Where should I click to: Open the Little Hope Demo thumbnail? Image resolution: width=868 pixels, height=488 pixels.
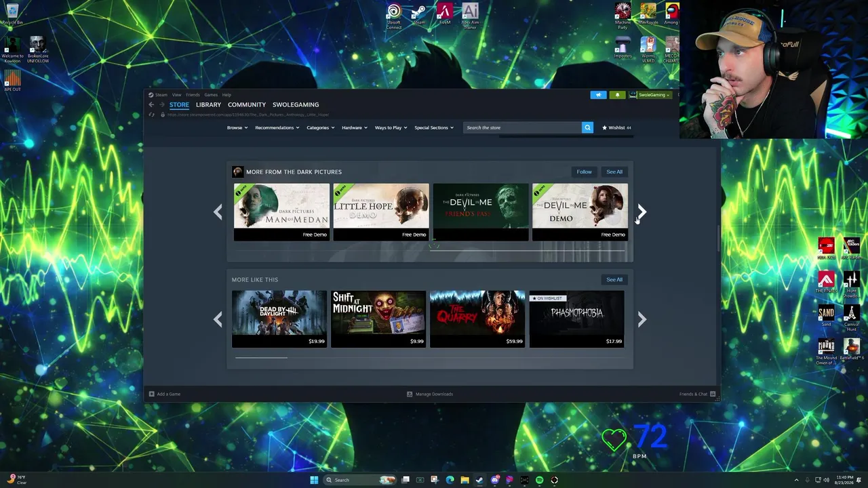coord(381,212)
